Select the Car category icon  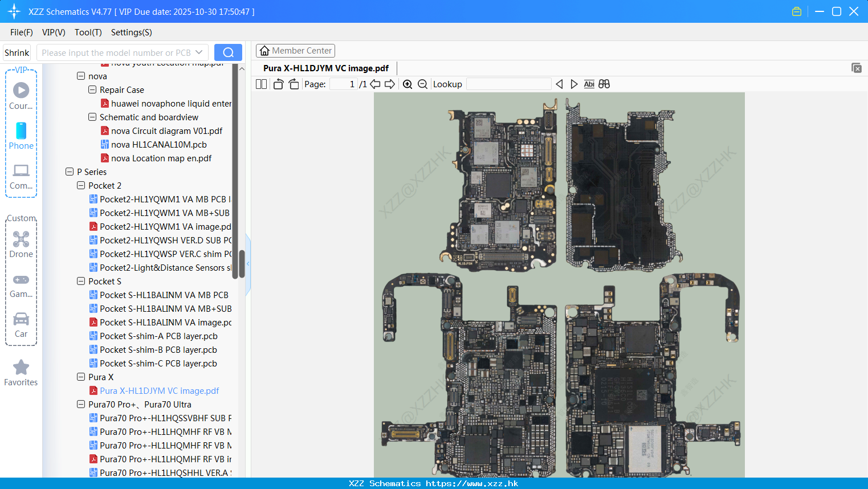coord(21,325)
